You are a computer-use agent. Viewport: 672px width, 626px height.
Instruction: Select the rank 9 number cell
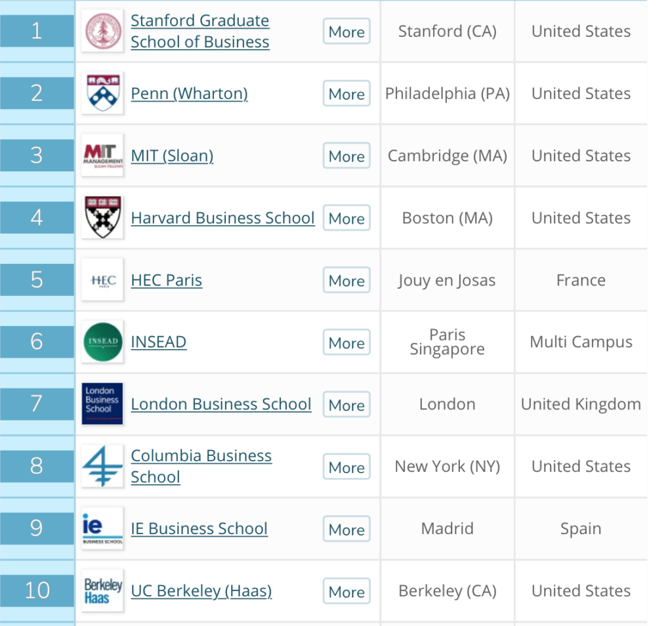pos(37,528)
